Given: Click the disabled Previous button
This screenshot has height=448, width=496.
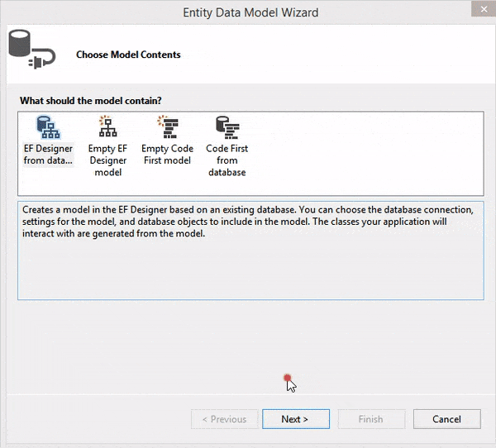Looking at the screenshot, I should point(225,419).
